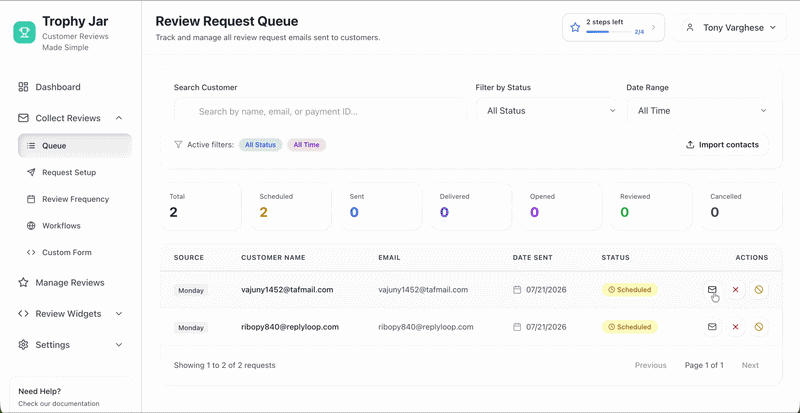800x413 pixels.
Task: Click the Search Customer input field
Action: [x=320, y=111]
